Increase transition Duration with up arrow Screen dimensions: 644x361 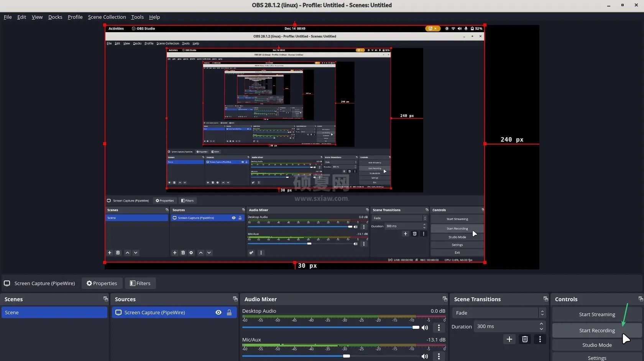tap(541, 324)
